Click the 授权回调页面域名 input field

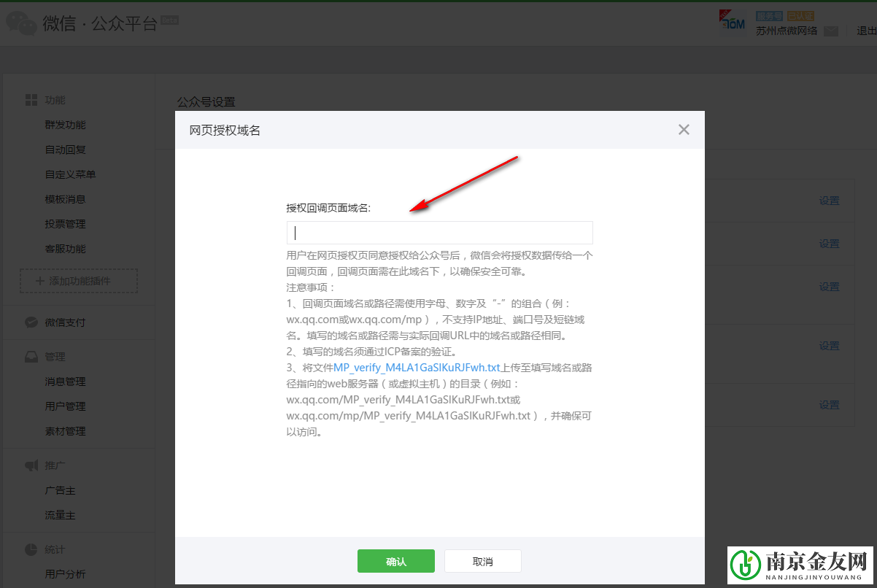click(x=439, y=232)
